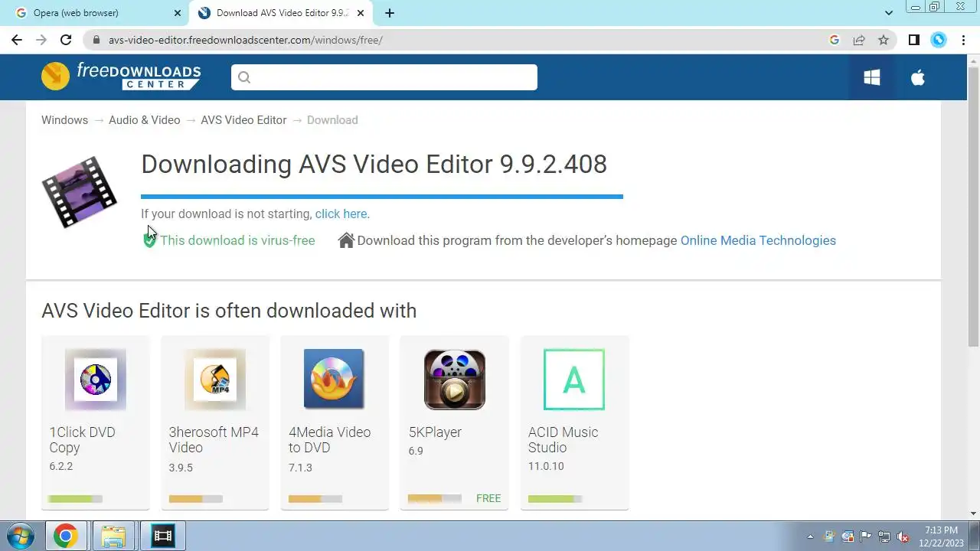Image resolution: width=980 pixels, height=551 pixels.
Task: Click the ACID Music Studio icon
Action: click(574, 380)
